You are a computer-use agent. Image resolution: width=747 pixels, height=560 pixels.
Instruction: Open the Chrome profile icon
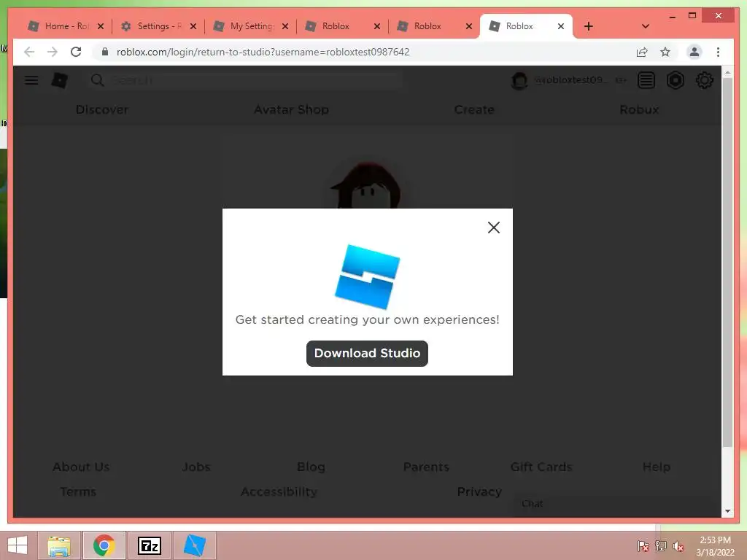[x=694, y=52]
